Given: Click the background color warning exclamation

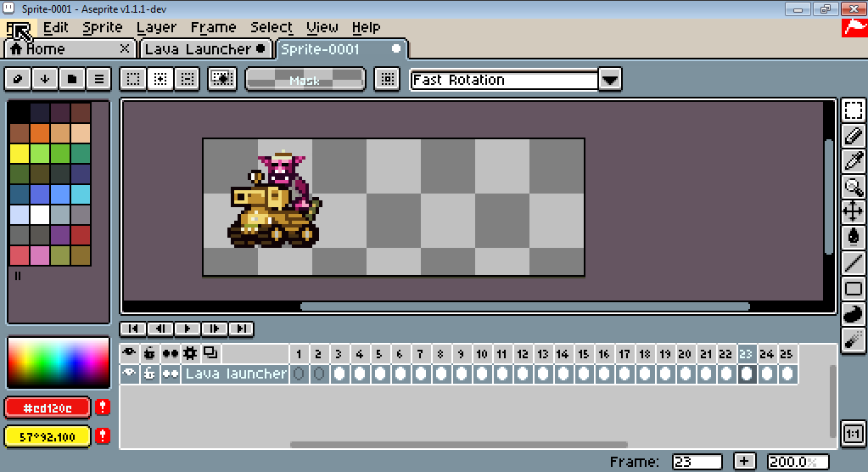Looking at the screenshot, I should tap(103, 436).
